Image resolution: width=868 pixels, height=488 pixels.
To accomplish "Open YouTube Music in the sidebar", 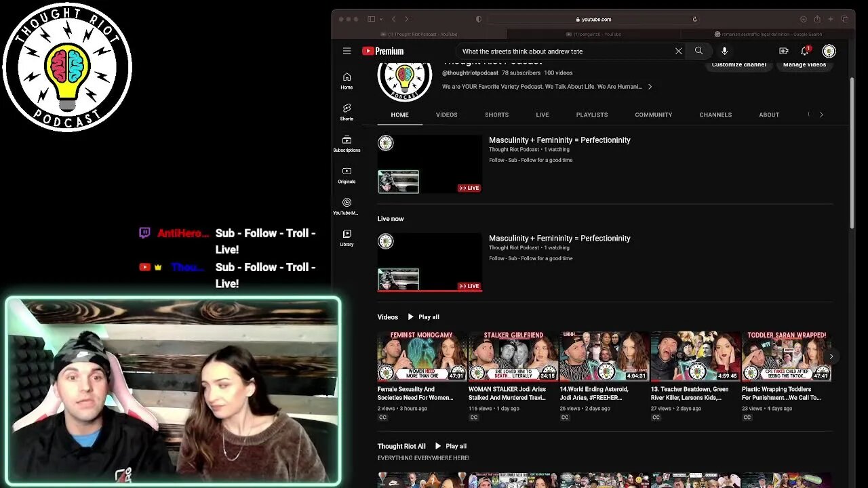I will pyautogui.click(x=347, y=206).
